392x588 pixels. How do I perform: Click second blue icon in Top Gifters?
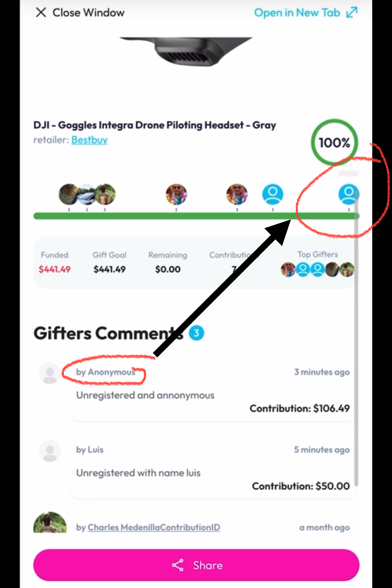coord(318,270)
